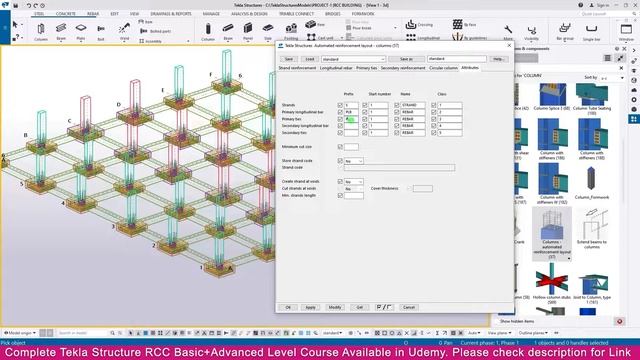The image size is (640, 360).
Task: Switch to Strand reinforcement tab
Action: [297, 68]
